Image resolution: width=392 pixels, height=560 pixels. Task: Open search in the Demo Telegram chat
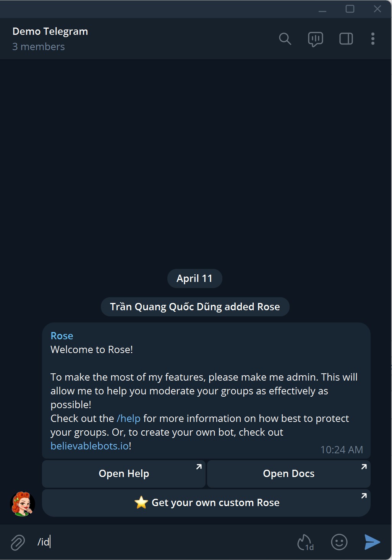point(285,39)
